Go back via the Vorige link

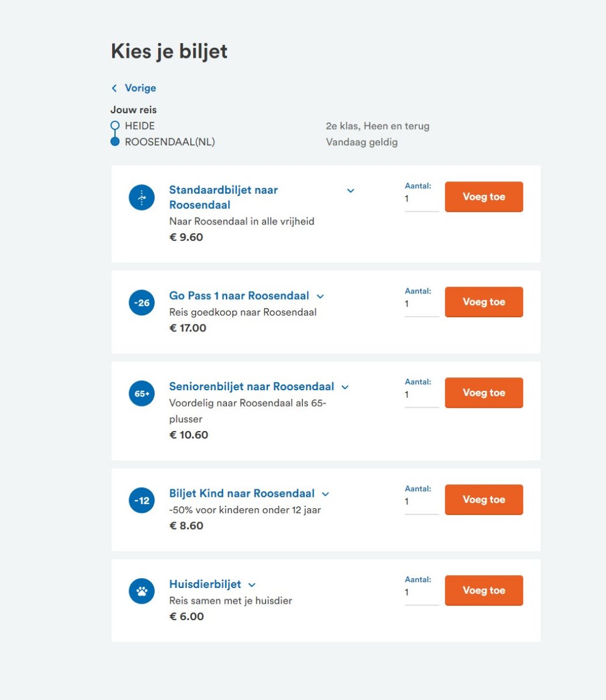tap(140, 88)
